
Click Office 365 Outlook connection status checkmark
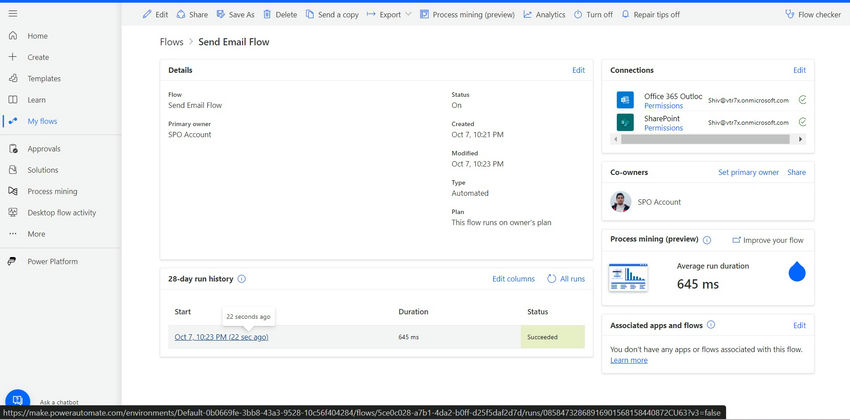802,100
